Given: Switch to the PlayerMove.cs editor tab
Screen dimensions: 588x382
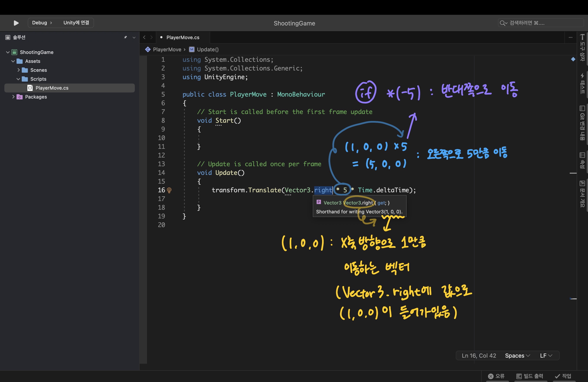Looking at the screenshot, I should (183, 37).
